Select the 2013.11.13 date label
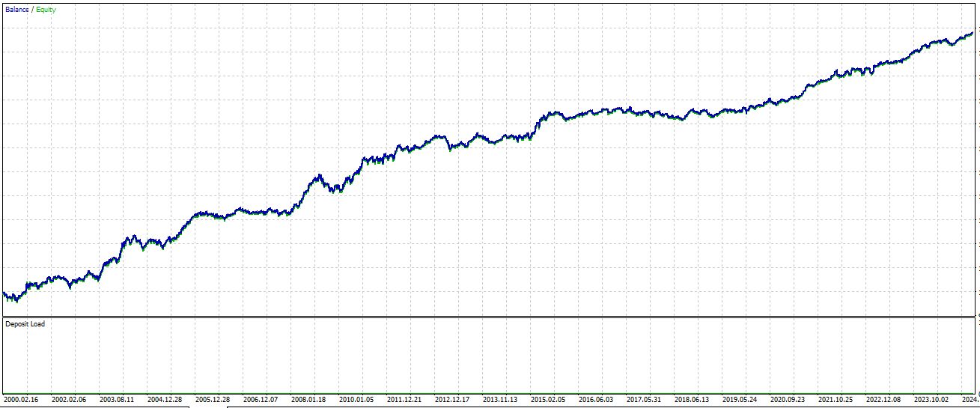 pos(500,400)
